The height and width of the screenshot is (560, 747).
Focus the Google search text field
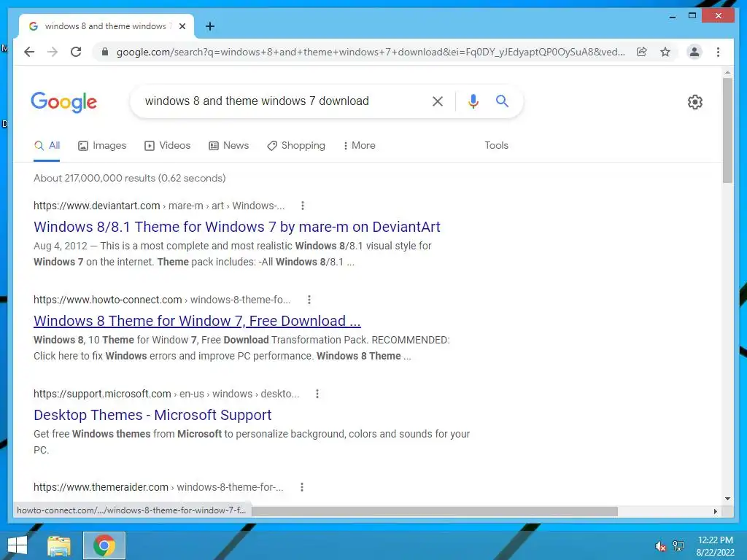(x=281, y=101)
